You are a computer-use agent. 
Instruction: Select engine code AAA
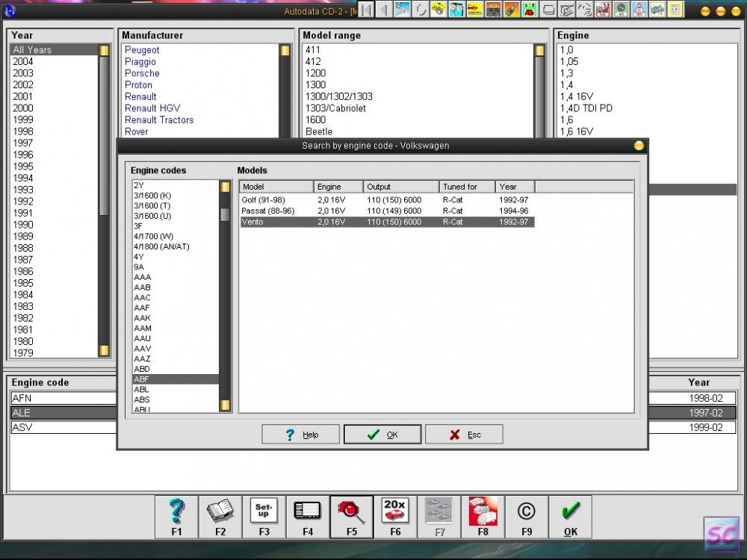click(176, 277)
